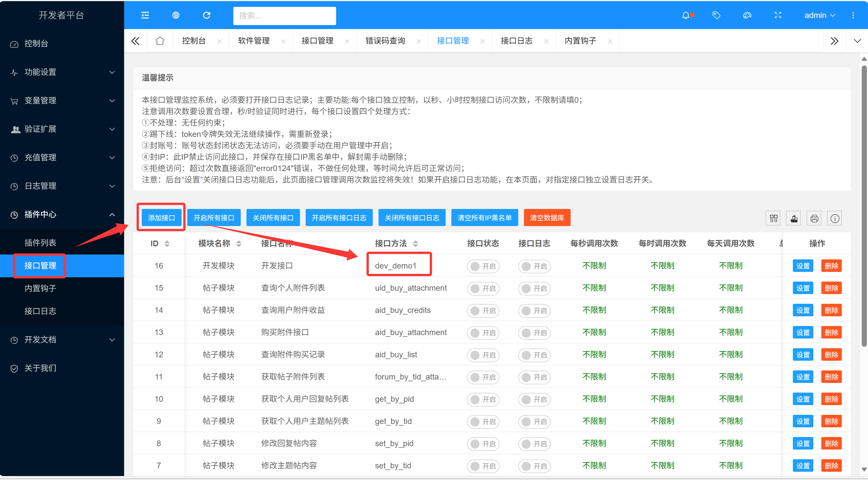
Task: Click the orange 清空数据库 button
Action: coord(546,218)
